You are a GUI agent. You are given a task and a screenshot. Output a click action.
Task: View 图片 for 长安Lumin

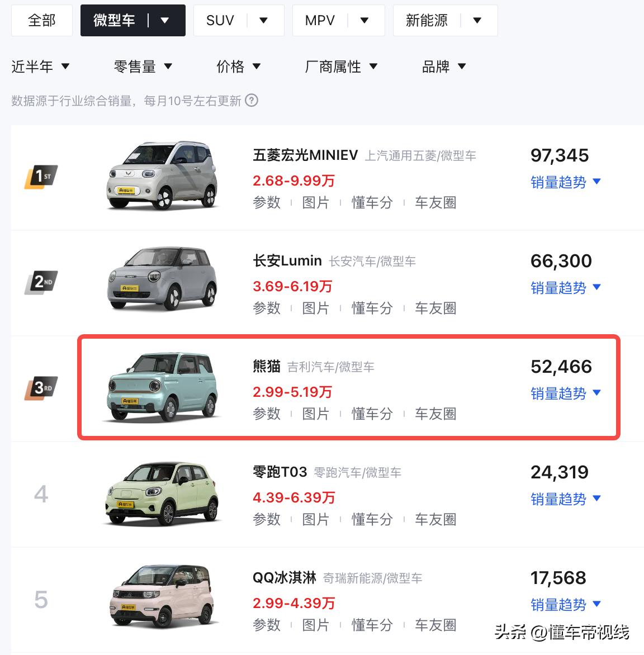tap(315, 308)
